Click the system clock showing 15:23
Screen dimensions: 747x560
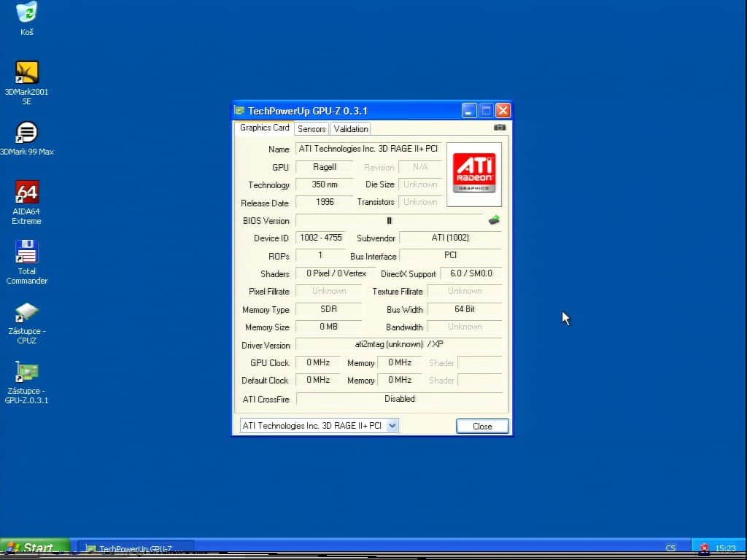point(725,548)
